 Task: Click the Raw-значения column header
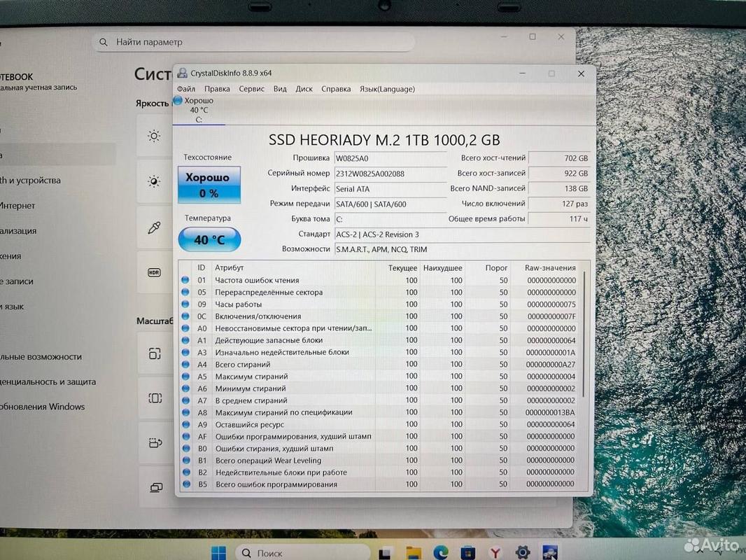point(550,268)
